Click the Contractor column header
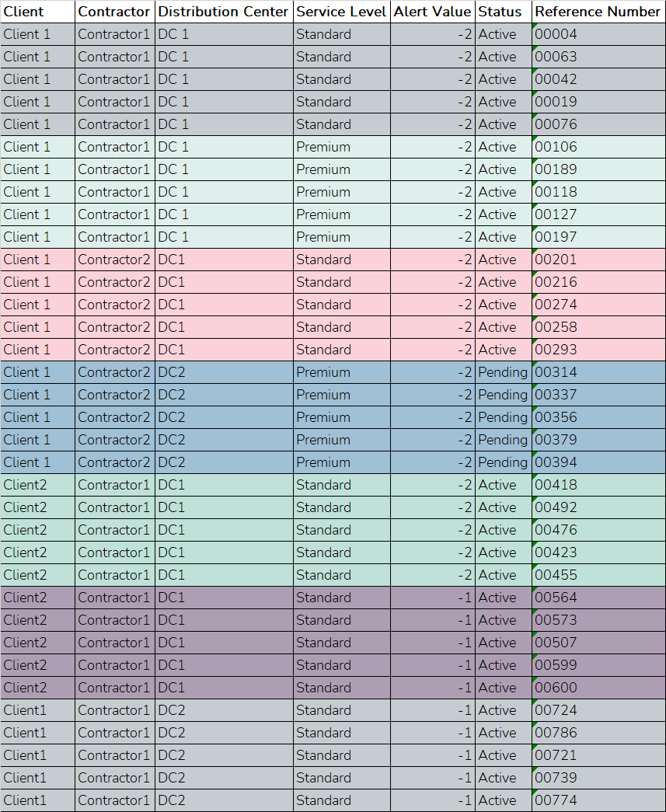The height and width of the screenshot is (812, 666). pyautogui.click(x=114, y=12)
